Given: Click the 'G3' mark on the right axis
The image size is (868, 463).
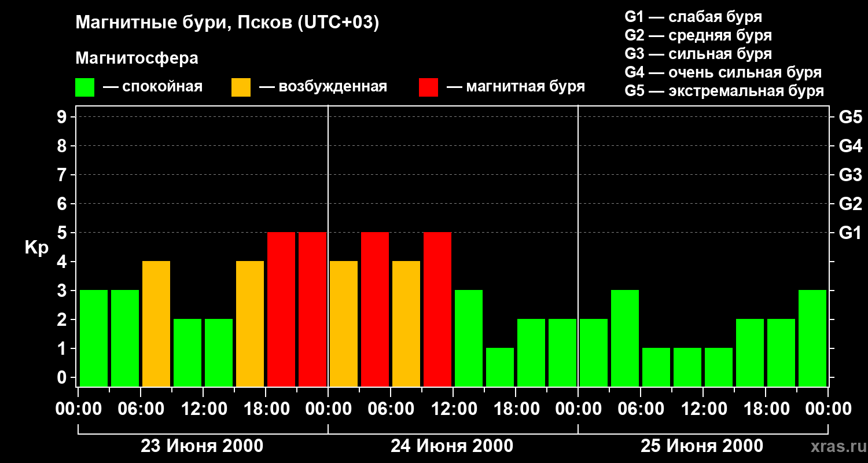Looking at the screenshot, I should coord(851,175).
